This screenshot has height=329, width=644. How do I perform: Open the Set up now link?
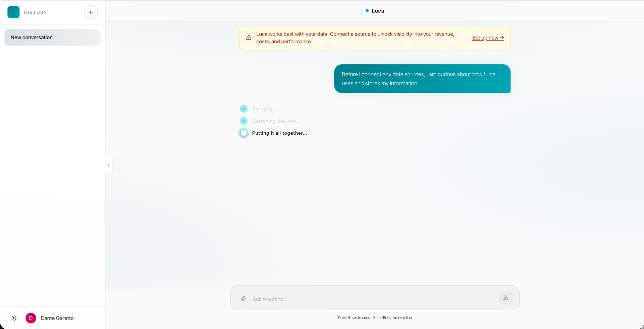coord(488,38)
